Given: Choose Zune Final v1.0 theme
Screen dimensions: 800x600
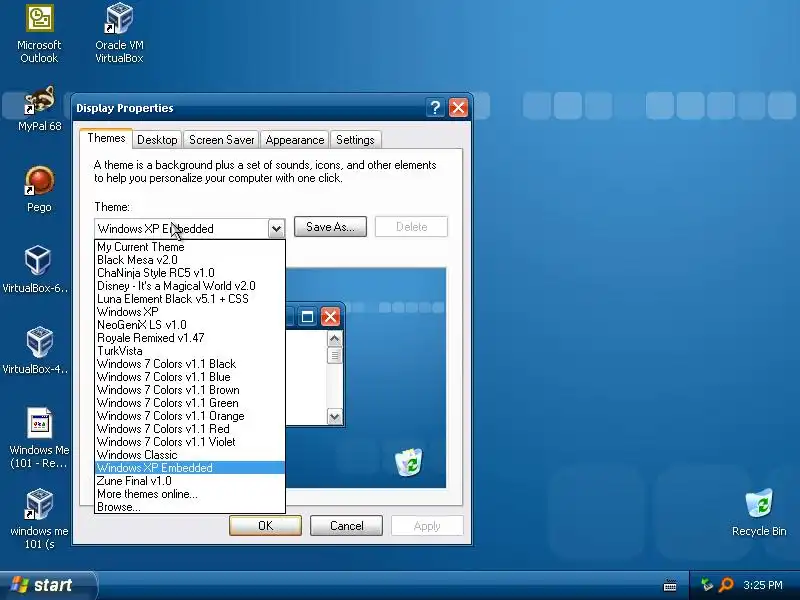Looking at the screenshot, I should coord(190,481).
